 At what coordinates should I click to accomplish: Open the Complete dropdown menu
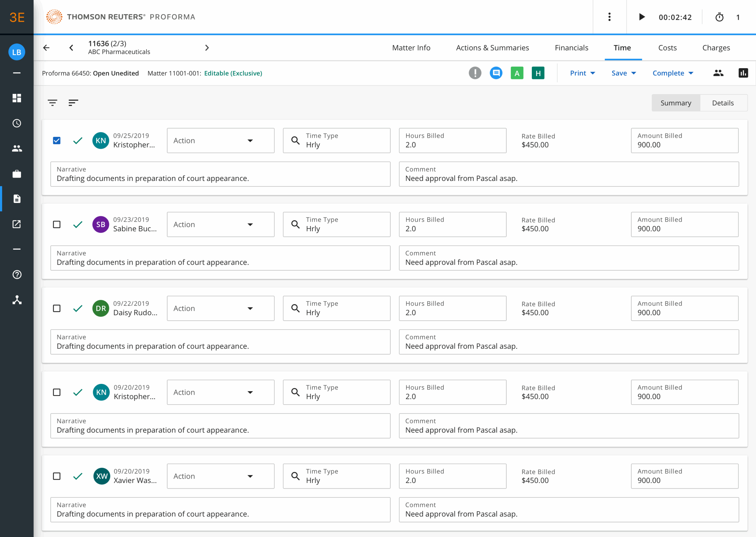673,73
